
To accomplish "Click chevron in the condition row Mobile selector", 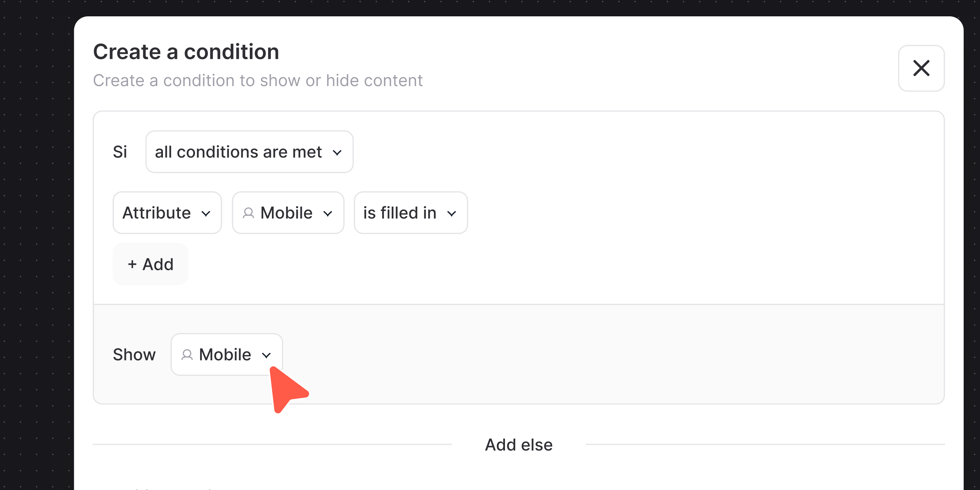I will point(328,213).
